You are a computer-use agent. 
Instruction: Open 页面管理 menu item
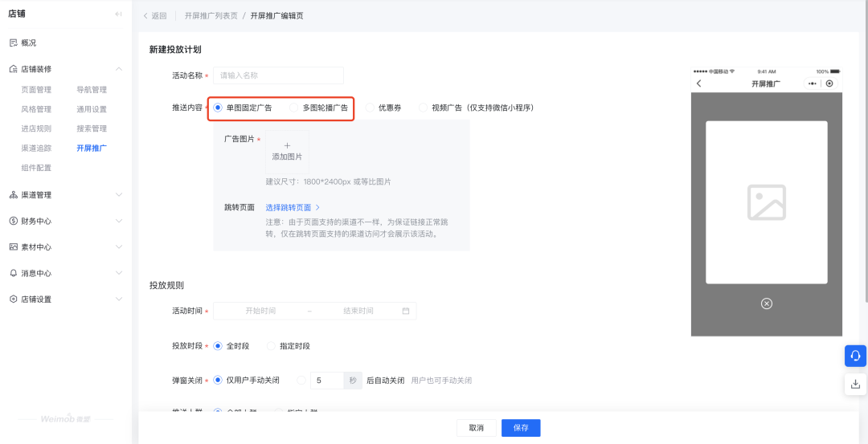coord(36,90)
